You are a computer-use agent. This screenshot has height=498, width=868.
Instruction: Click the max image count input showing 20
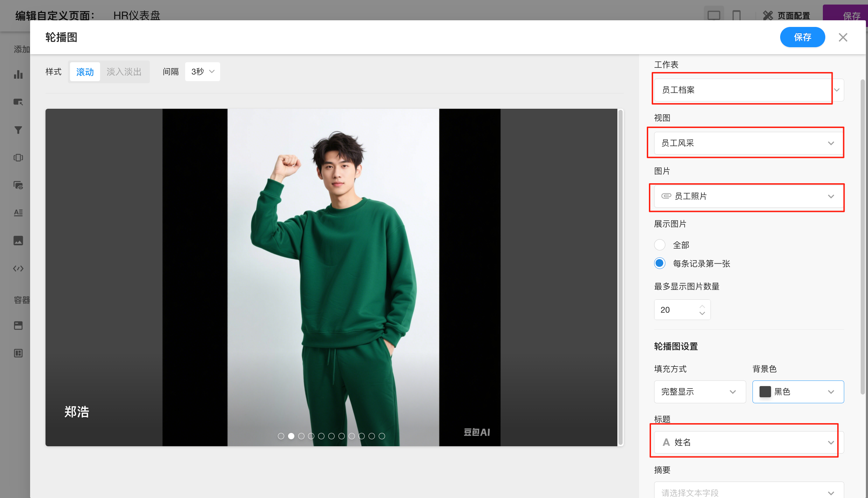(x=682, y=310)
